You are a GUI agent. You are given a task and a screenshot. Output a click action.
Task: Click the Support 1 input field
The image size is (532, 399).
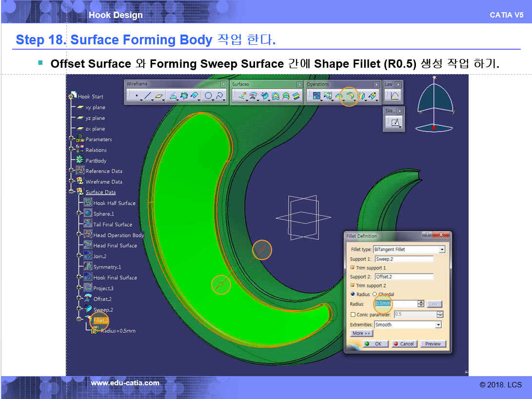404,259
